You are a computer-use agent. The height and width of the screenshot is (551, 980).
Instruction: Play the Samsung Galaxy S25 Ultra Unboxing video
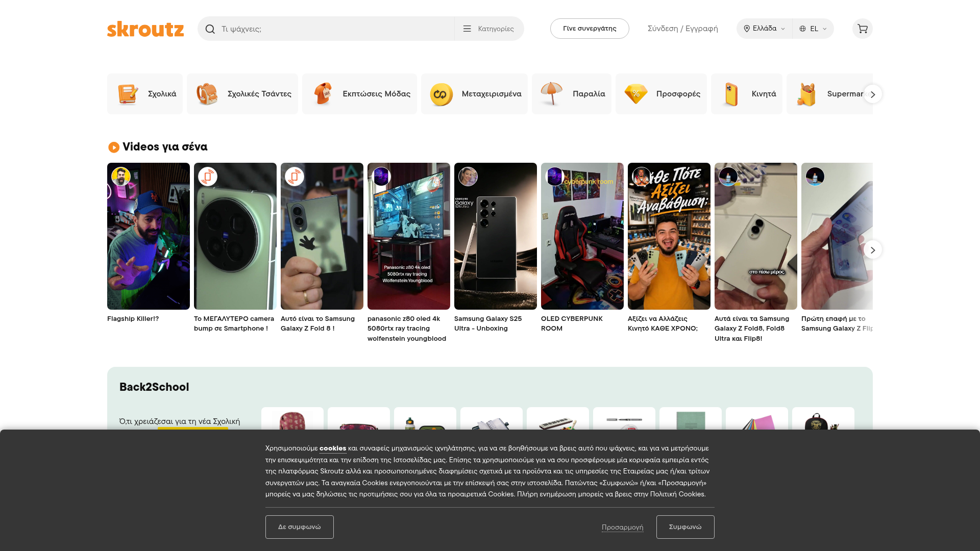pyautogui.click(x=496, y=236)
